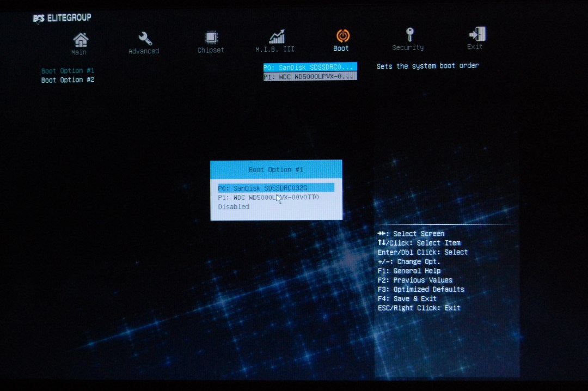Viewport: 588px width, 391px height.
Task: Select the Boot Option #1 setting
Action: [68, 71]
